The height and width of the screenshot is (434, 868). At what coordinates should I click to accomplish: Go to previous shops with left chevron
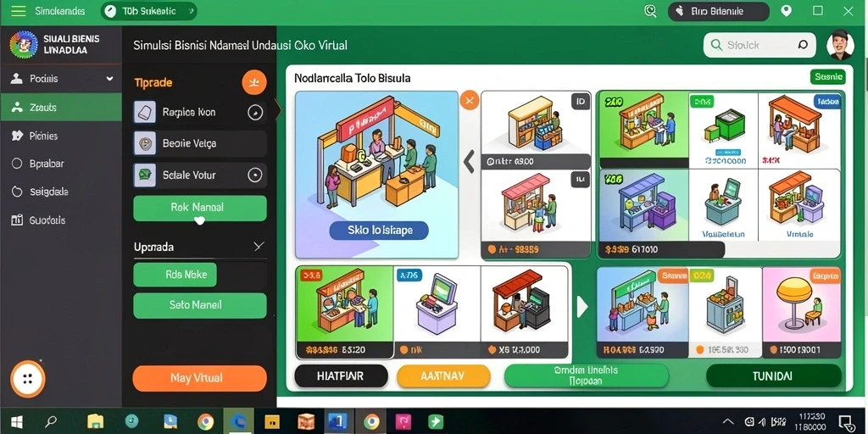tap(469, 161)
